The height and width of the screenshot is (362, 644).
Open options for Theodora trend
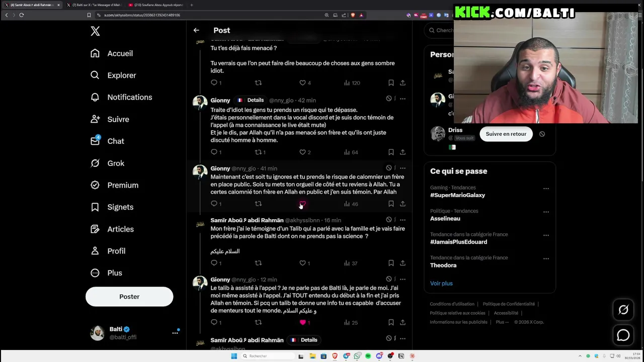(546, 258)
